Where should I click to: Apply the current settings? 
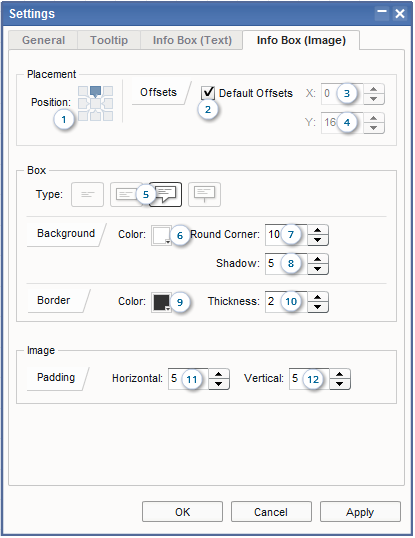tap(360, 512)
